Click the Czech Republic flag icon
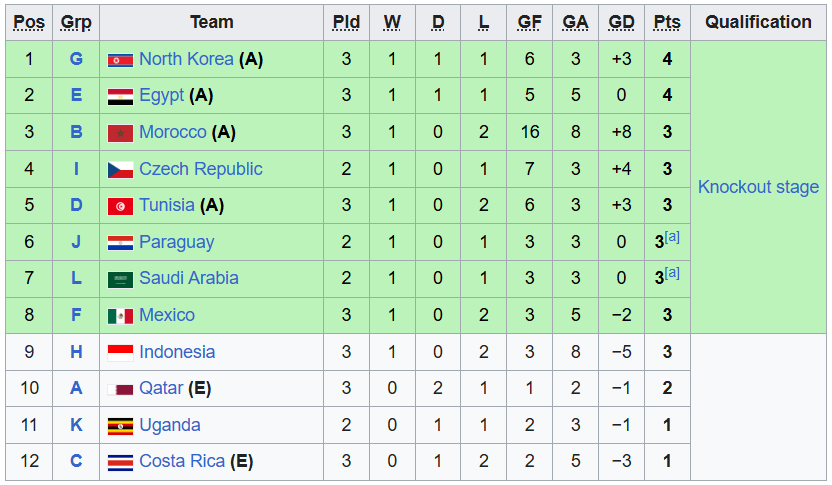Screen dimensions: 832x485 (x=120, y=170)
